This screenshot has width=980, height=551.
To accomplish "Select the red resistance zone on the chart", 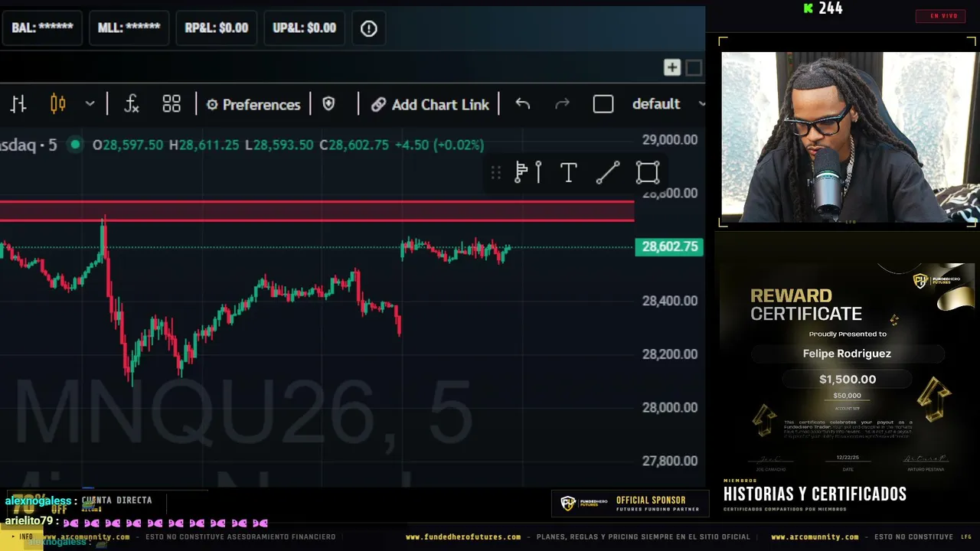I will tap(317, 211).
